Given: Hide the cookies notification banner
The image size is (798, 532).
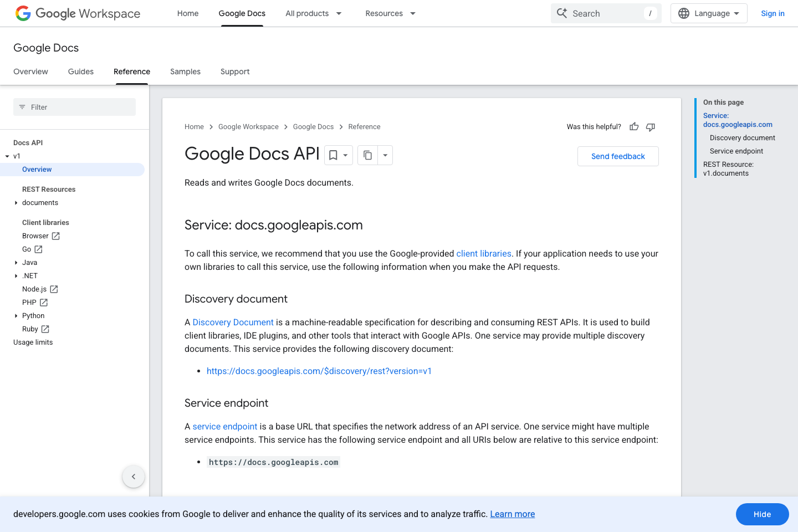Looking at the screenshot, I should pyautogui.click(x=762, y=514).
